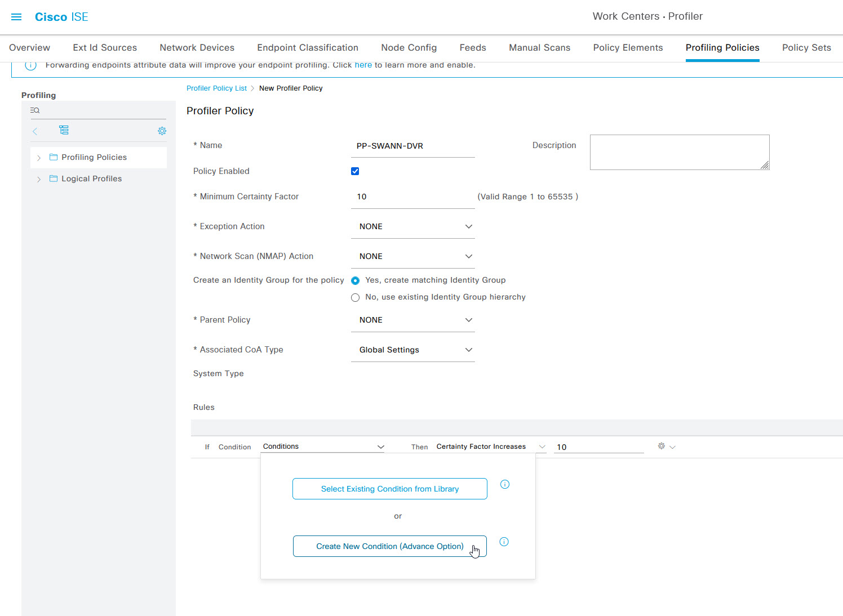Screen dimensions: 843x616
Task: Click the Logical Profiles folder icon
Action: (x=54, y=178)
